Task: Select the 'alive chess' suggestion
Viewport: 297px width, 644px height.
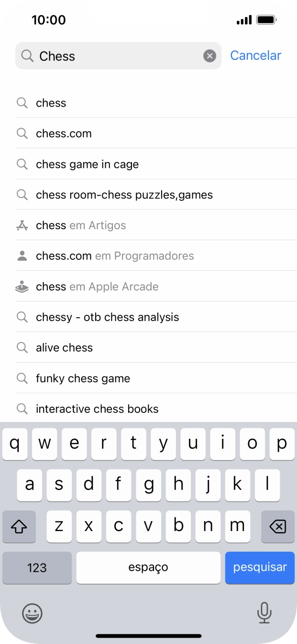Action: click(64, 348)
